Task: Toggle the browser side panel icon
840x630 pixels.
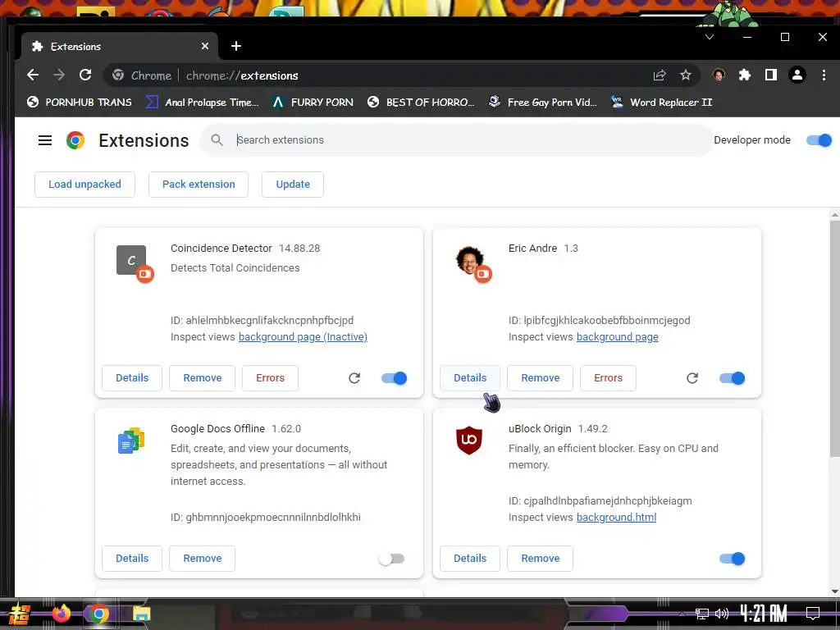Action: [771, 75]
